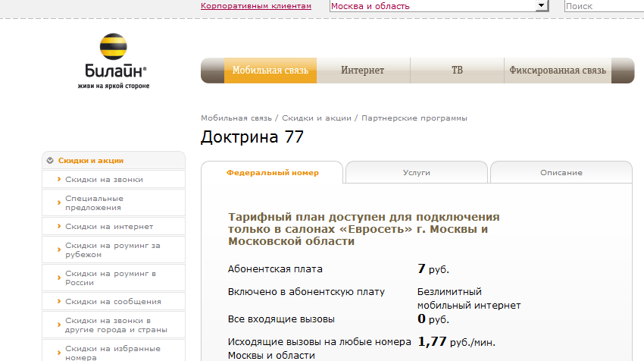The width and height of the screenshot is (644, 361).
Task: Follow Партнерские программы breadcrumb link
Action: tap(414, 118)
